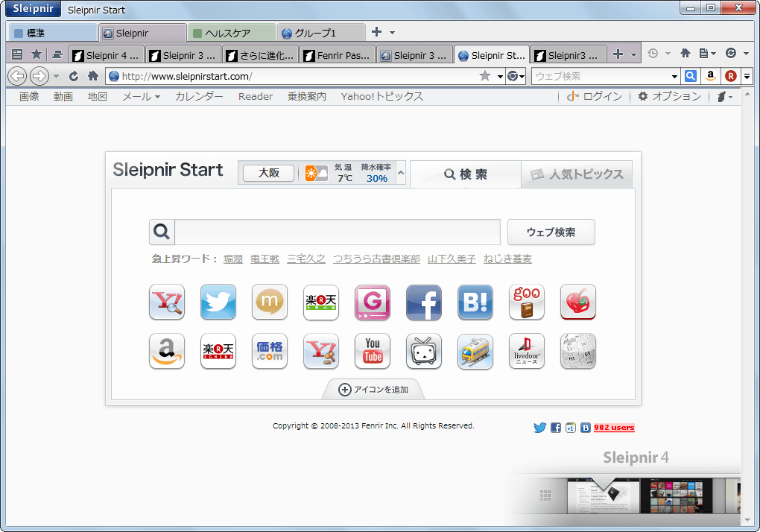Open the goo dictionary icon
The image size is (760, 532).
point(526,303)
